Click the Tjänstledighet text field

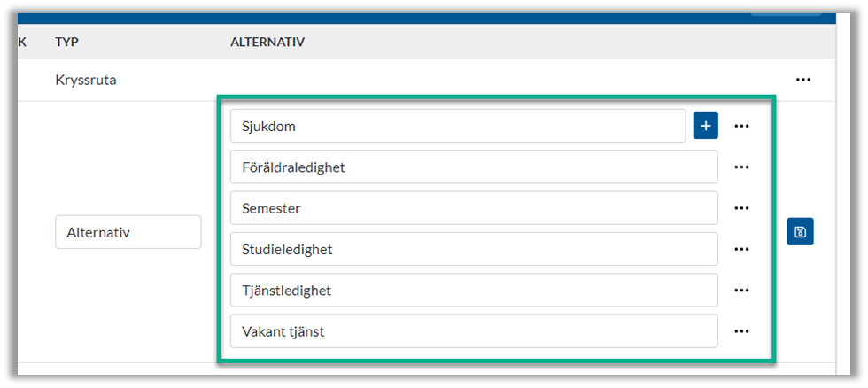tap(473, 290)
